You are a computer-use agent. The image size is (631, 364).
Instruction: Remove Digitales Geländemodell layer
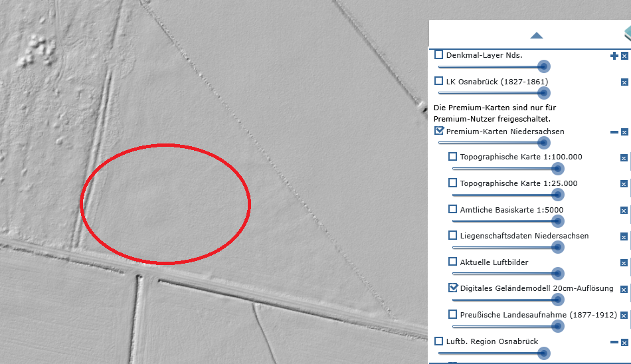[624, 289]
